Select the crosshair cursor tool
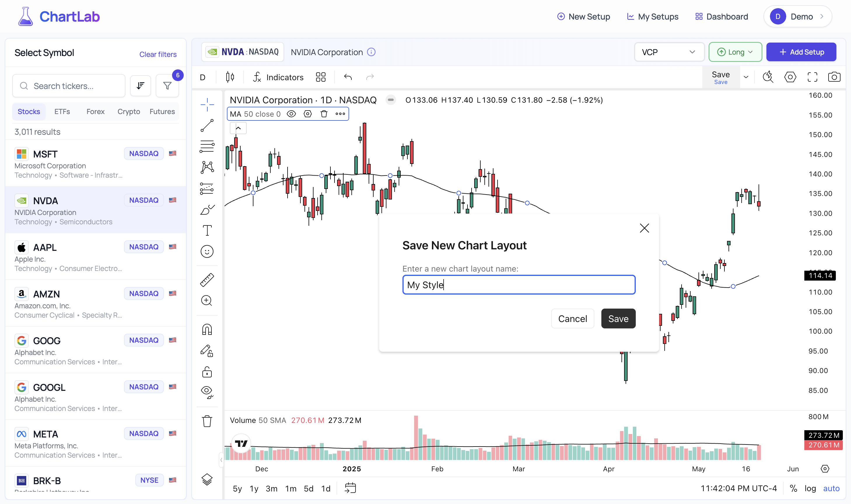The height and width of the screenshot is (504, 851). tap(207, 105)
